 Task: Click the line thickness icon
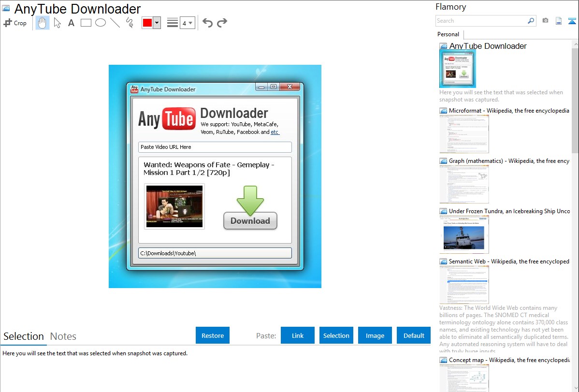pos(173,23)
